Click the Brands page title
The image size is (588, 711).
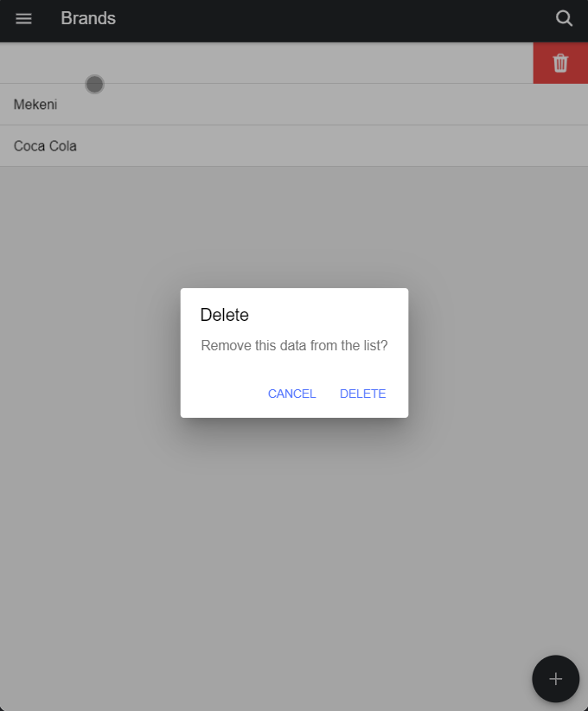(88, 19)
